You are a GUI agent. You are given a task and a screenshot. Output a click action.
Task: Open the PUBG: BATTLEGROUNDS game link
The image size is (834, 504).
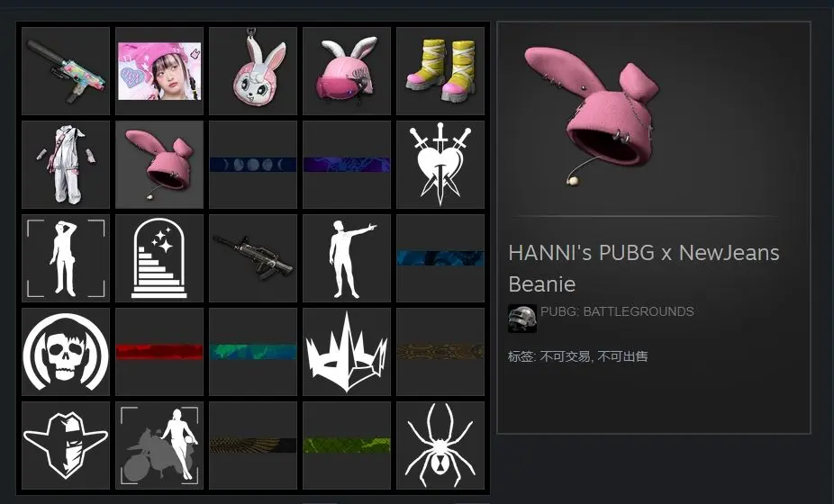[617, 311]
